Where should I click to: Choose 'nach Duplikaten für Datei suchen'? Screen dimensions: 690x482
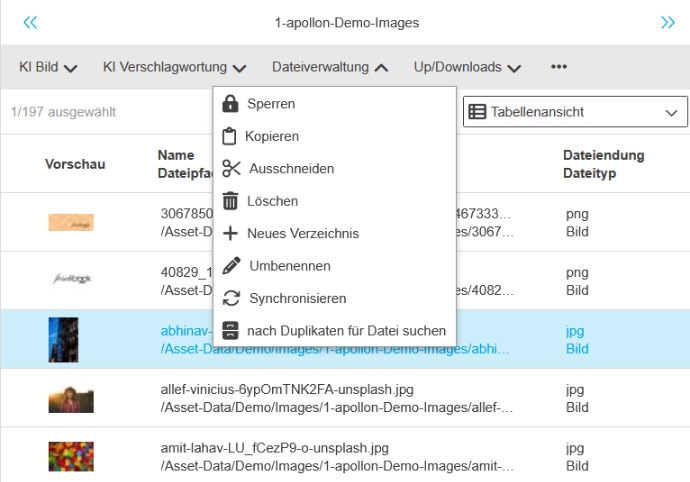click(x=346, y=331)
